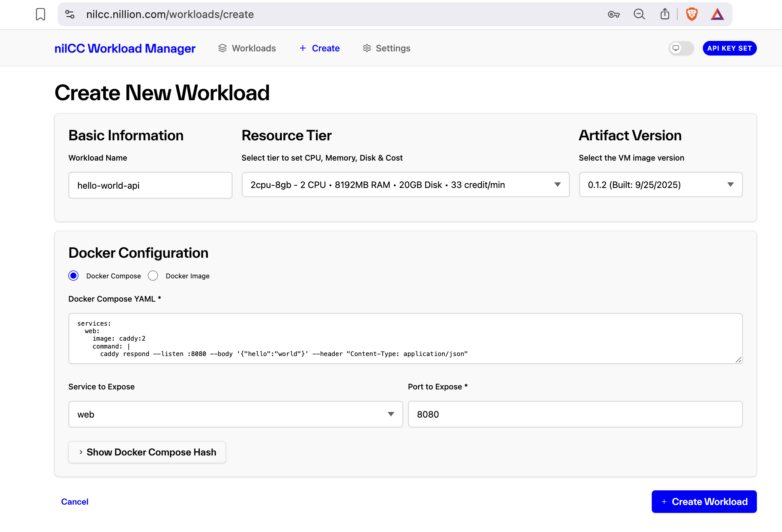This screenshot has width=782, height=532.
Task: Click the bookmark icon left of the address bar
Action: pyautogui.click(x=41, y=14)
